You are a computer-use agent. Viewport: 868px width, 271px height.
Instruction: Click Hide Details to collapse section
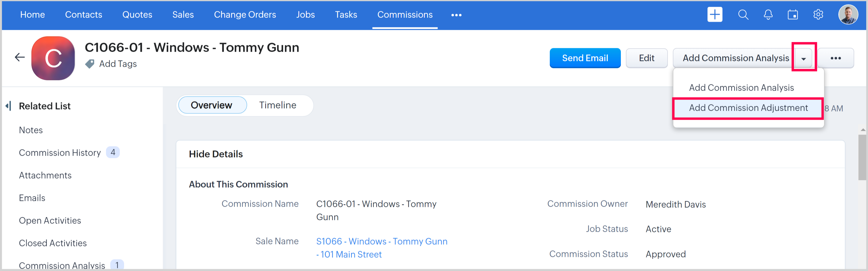pos(216,154)
